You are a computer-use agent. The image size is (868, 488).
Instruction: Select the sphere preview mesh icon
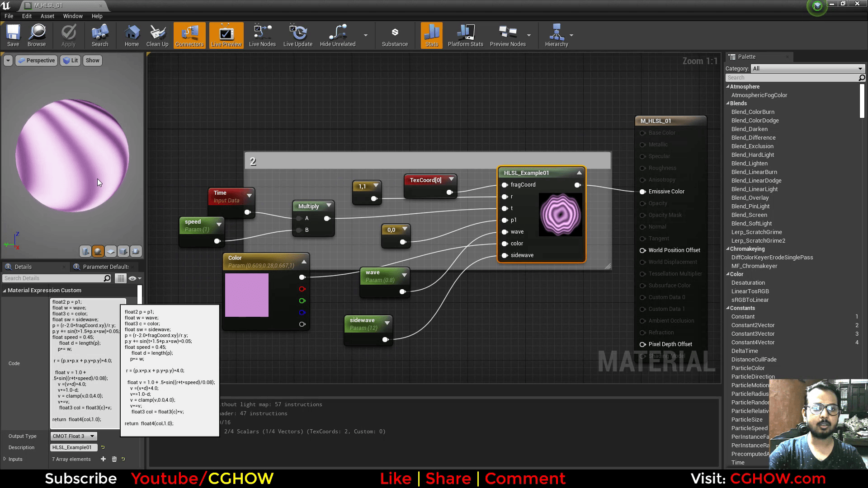[98, 251]
